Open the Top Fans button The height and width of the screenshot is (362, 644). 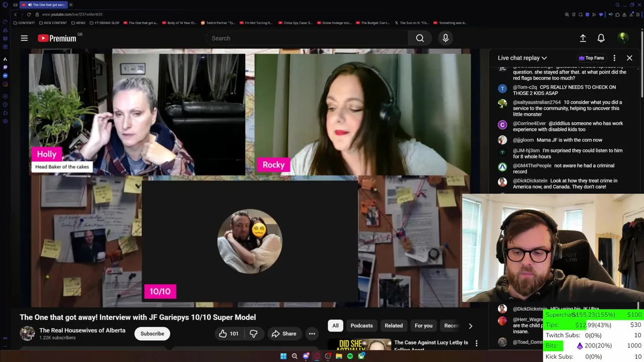(x=591, y=58)
